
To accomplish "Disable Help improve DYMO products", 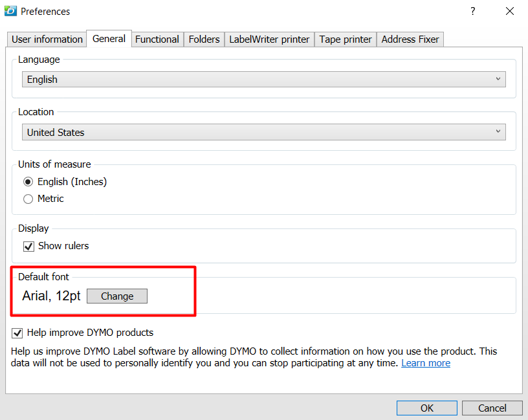I will coord(17,333).
